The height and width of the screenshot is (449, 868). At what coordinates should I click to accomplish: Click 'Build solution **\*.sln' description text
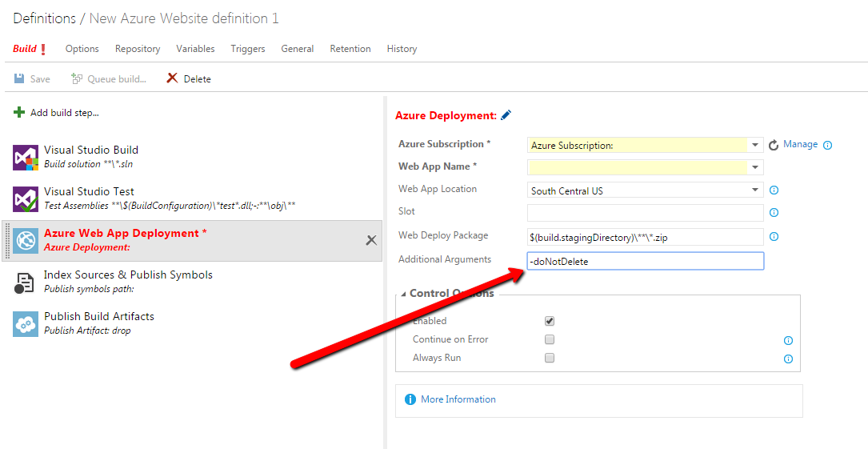(x=89, y=164)
